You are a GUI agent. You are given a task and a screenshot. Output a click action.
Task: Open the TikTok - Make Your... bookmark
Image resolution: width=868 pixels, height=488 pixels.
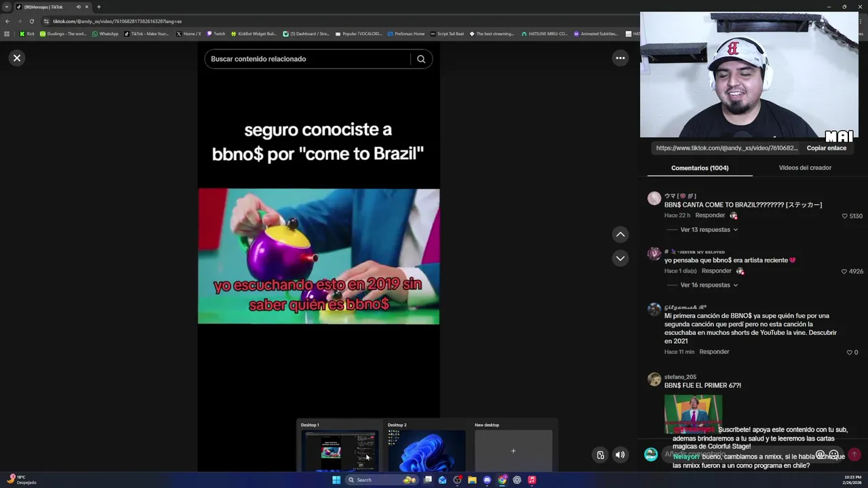(x=146, y=34)
